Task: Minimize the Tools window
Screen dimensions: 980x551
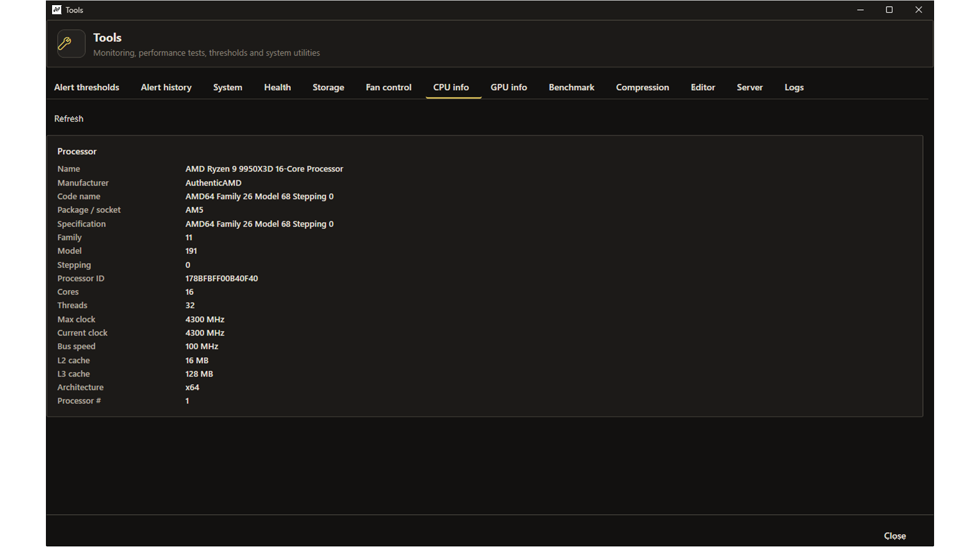Action: 861,10
